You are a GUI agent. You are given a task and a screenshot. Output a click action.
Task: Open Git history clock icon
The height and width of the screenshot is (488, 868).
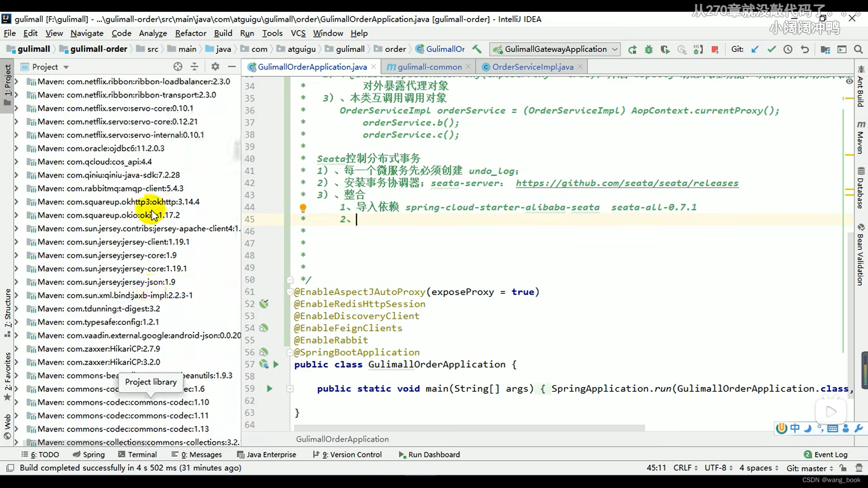point(788,49)
